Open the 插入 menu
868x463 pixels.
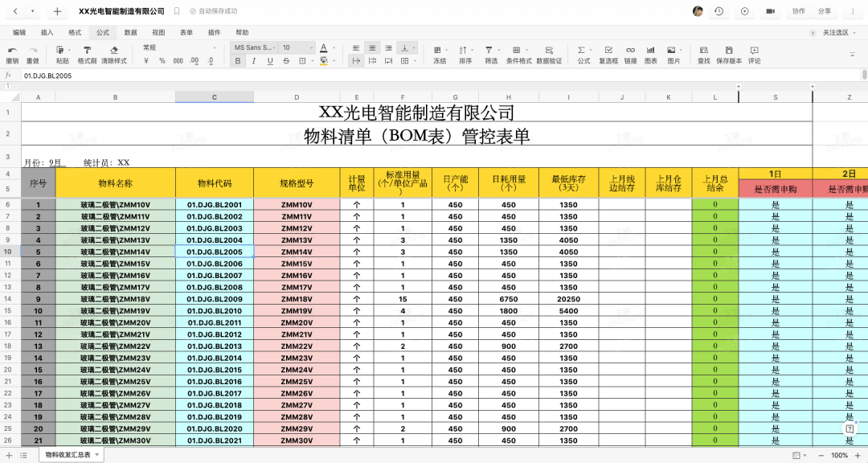point(47,33)
